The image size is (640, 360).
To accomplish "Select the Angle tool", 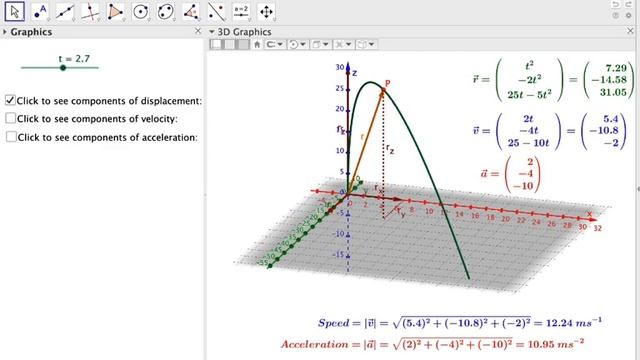I will (191, 11).
